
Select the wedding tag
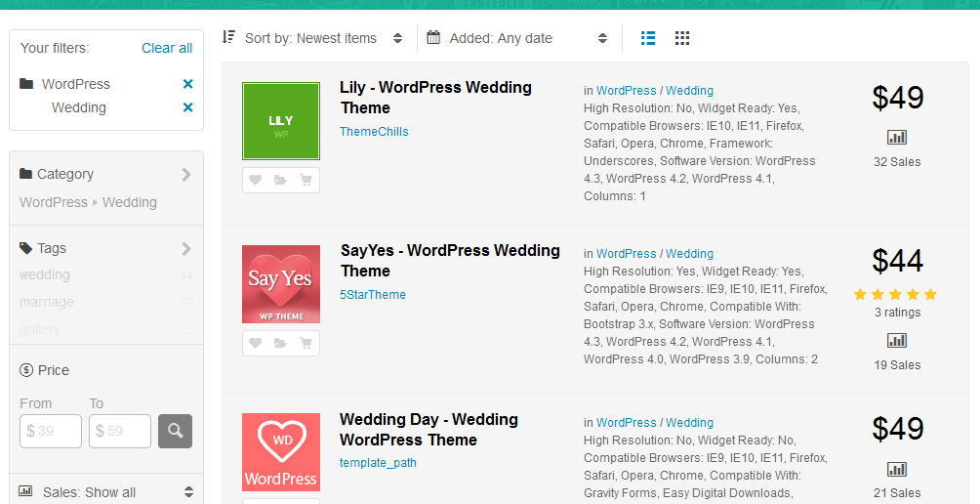point(45,275)
